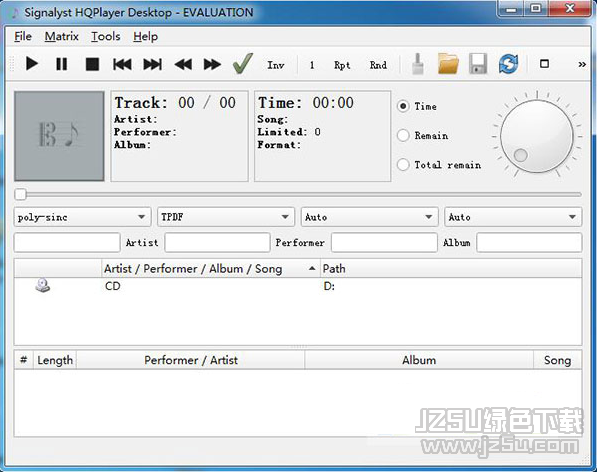
Task: Toggle the Rpt repeat button
Action: click(x=342, y=65)
